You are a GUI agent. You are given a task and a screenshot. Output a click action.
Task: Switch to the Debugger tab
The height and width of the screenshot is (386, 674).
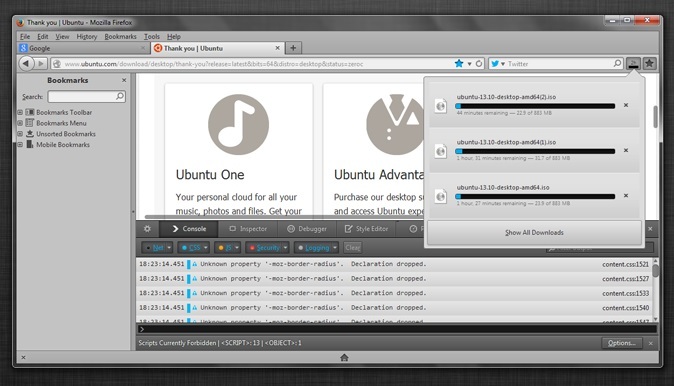[x=307, y=229]
